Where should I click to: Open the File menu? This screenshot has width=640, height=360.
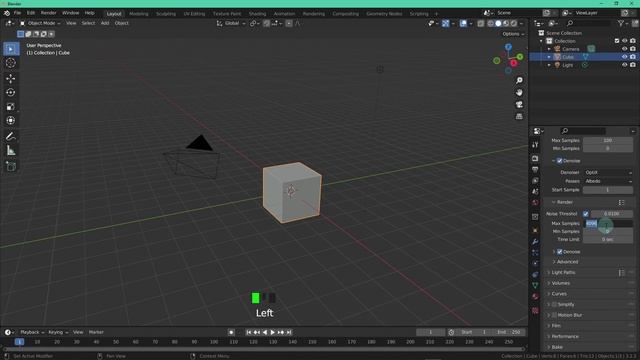coord(17,13)
